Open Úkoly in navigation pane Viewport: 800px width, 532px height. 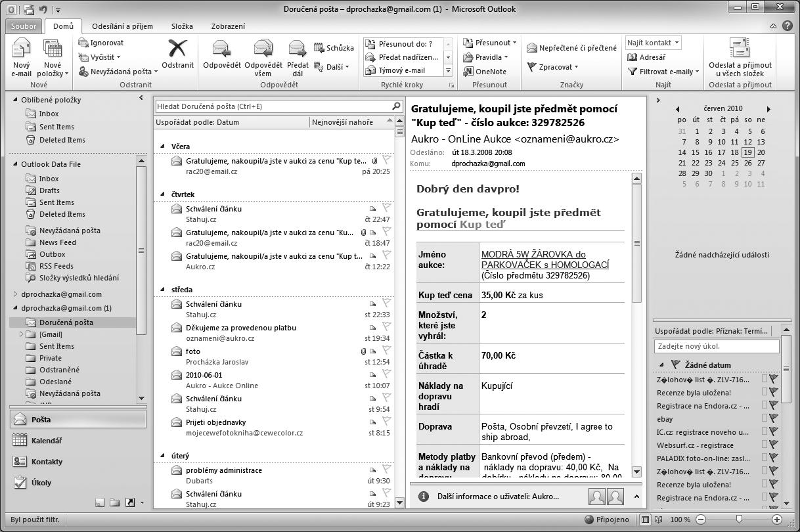coord(78,483)
